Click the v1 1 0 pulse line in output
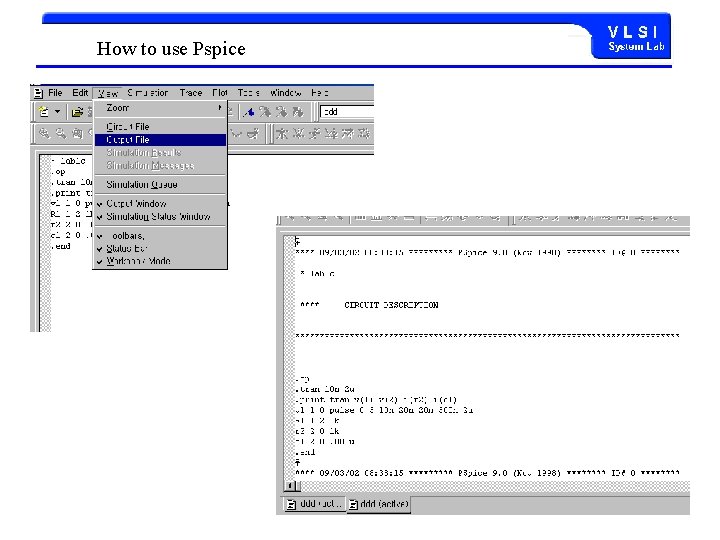Screen dimensions: 720x540 coord(384,410)
